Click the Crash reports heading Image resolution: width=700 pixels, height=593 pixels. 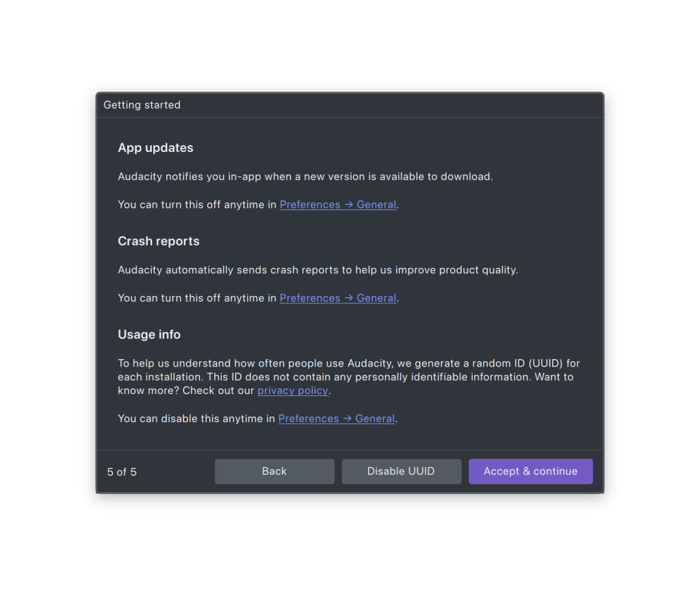tap(159, 241)
